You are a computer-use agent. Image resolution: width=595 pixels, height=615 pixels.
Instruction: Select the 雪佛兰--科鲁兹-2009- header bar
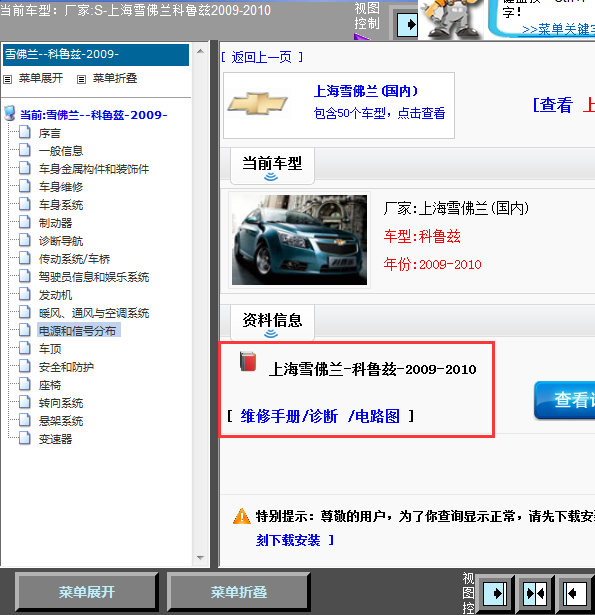click(x=96, y=55)
